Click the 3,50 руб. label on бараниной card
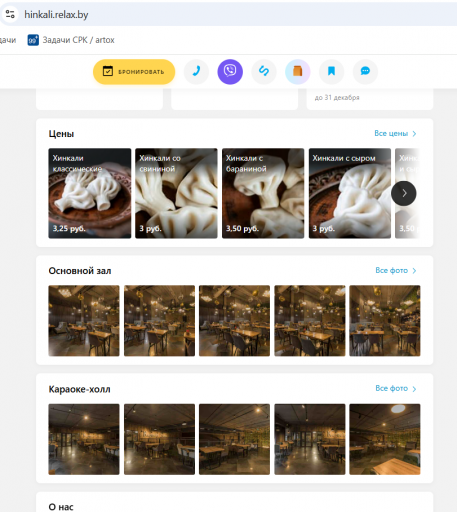Screen dimensions: 457x512 coord(242,229)
